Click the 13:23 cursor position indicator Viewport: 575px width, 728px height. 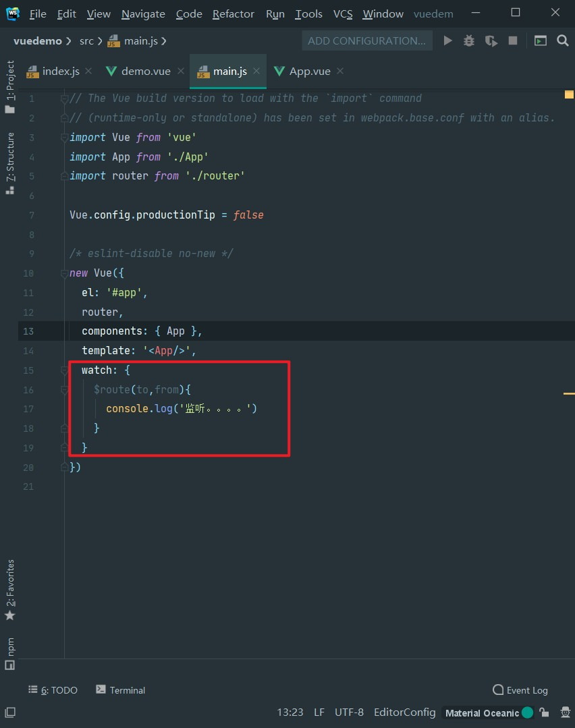tap(290, 712)
